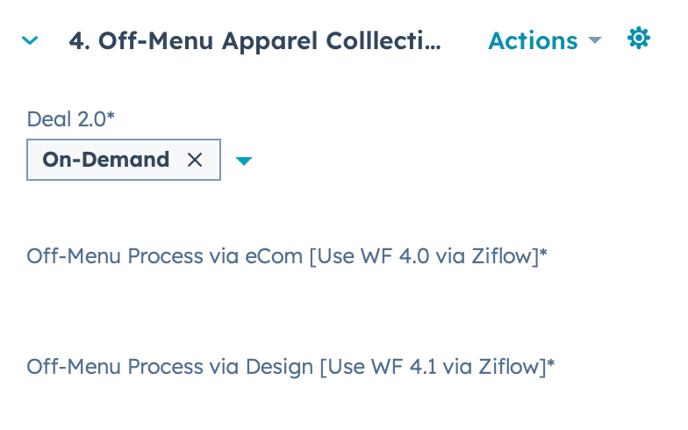Open the section settings gear icon
Screen dimensions: 688x430
pos(638,39)
